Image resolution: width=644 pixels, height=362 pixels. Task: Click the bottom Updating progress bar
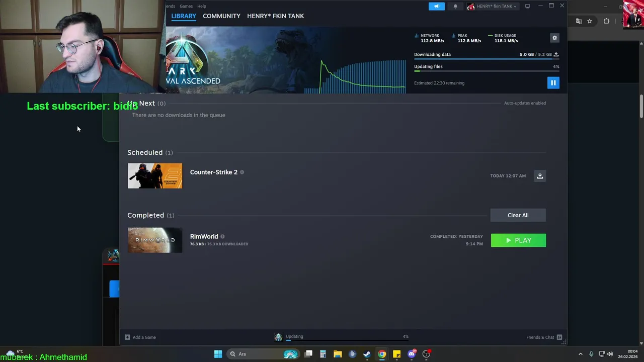pos(347,340)
